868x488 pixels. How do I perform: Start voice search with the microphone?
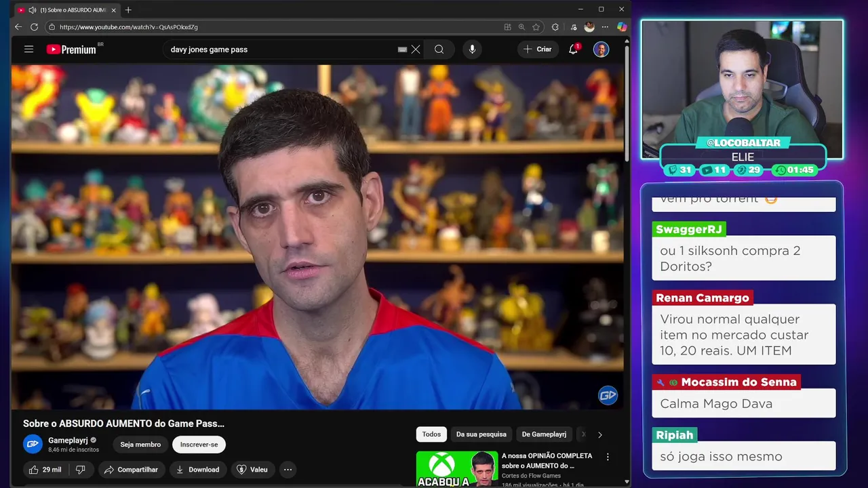click(x=472, y=49)
